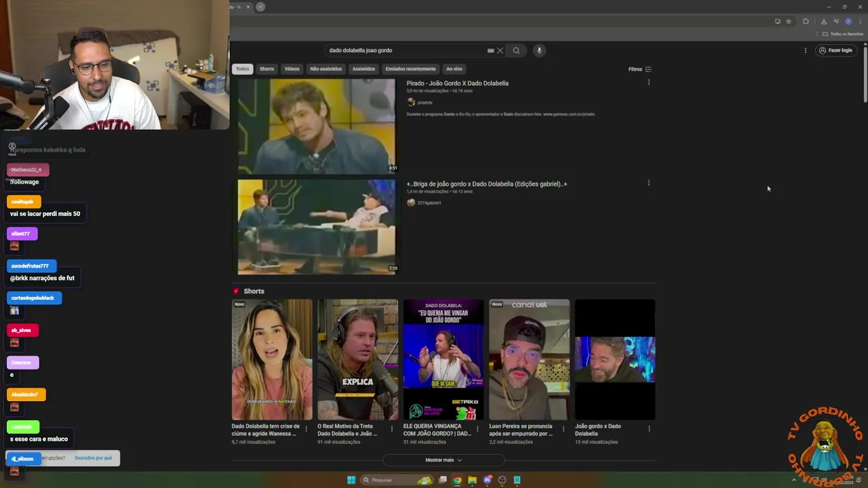Select the Enviados recentemente filter chip
868x488 pixels.
pos(410,68)
